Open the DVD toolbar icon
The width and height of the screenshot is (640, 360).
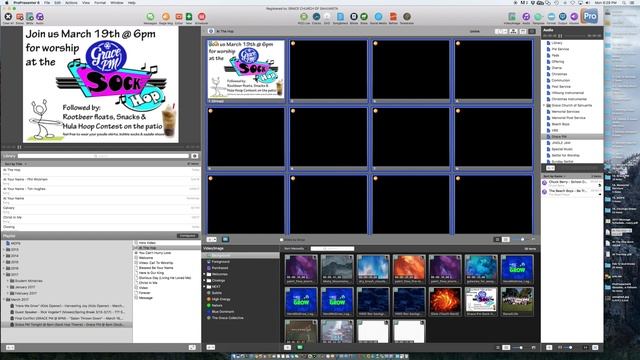[327, 17]
